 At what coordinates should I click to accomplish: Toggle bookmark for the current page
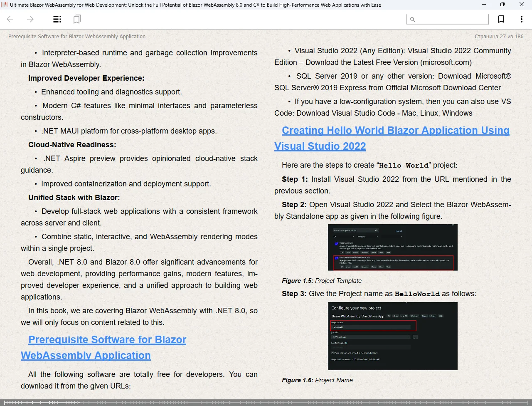coord(501,19)
